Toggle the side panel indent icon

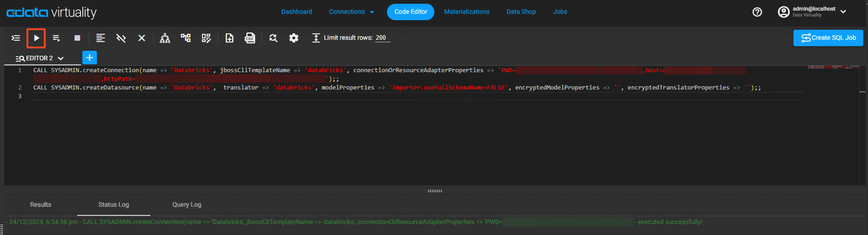(16, 38)
